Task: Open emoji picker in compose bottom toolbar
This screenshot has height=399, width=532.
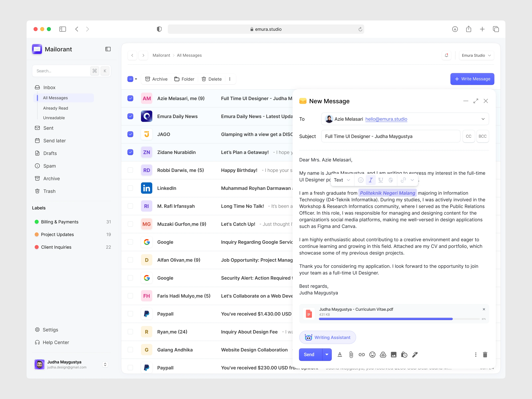Action: point(372,354)
